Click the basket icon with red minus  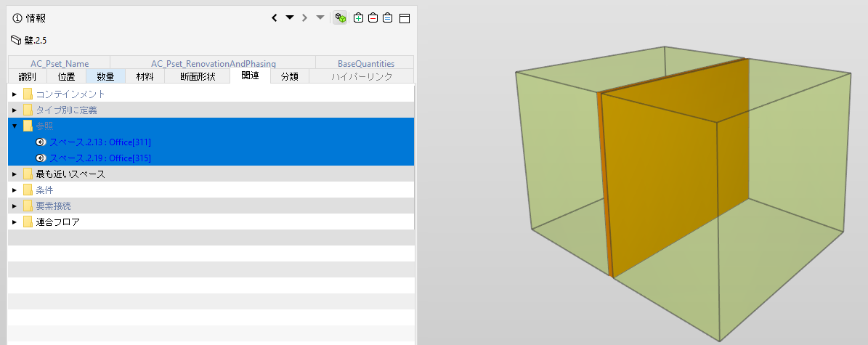coord(373,17)
